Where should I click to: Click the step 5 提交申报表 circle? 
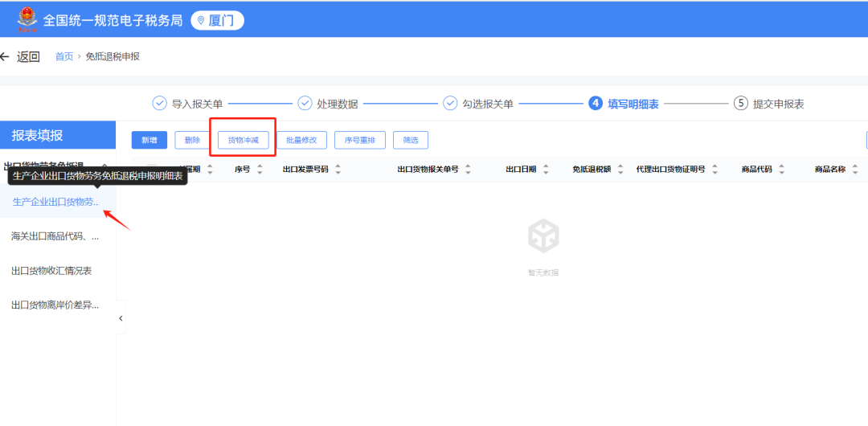pos(741,104)
